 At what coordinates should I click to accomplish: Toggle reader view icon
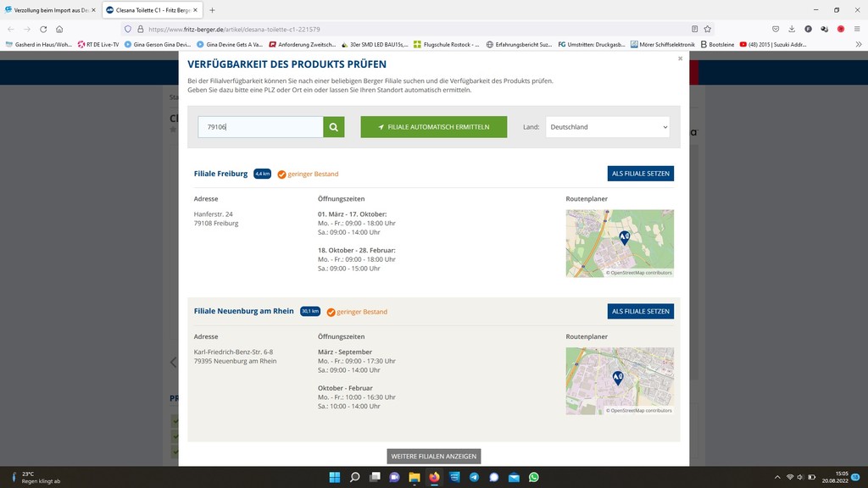click(694, 30)
